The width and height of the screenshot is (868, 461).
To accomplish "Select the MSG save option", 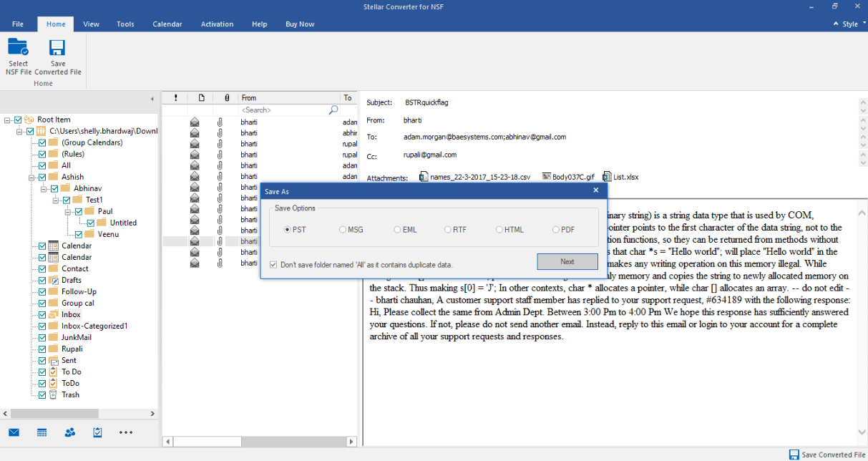I will [343, 229].
